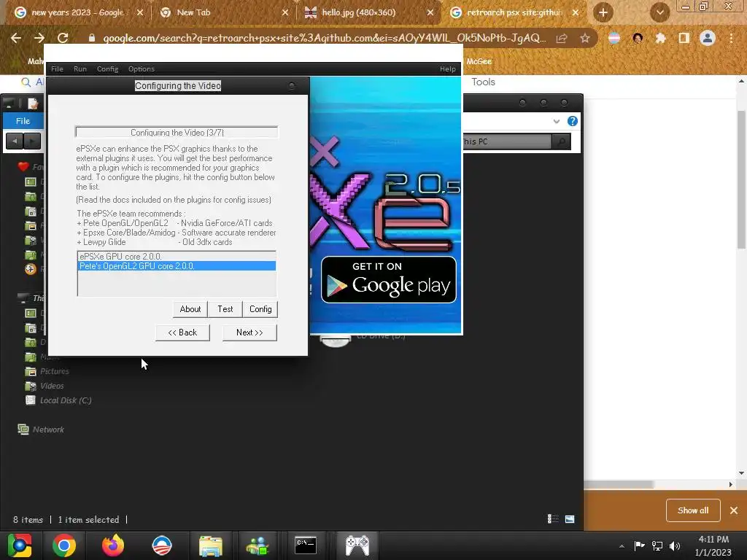Reload the Chrome page
The width and height of the screenshot is (747, 560).
click(63, 38)
